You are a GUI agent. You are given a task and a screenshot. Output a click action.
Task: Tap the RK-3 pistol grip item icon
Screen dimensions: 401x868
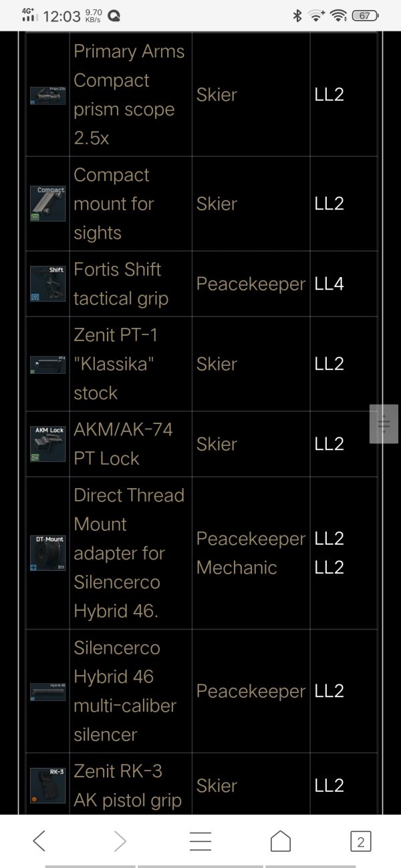47,786
